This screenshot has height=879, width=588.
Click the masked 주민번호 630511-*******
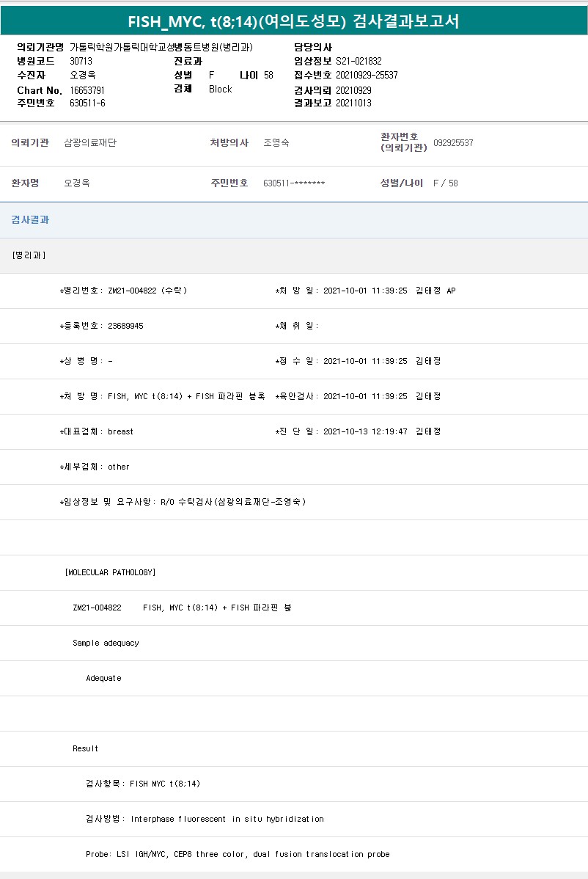293,183
